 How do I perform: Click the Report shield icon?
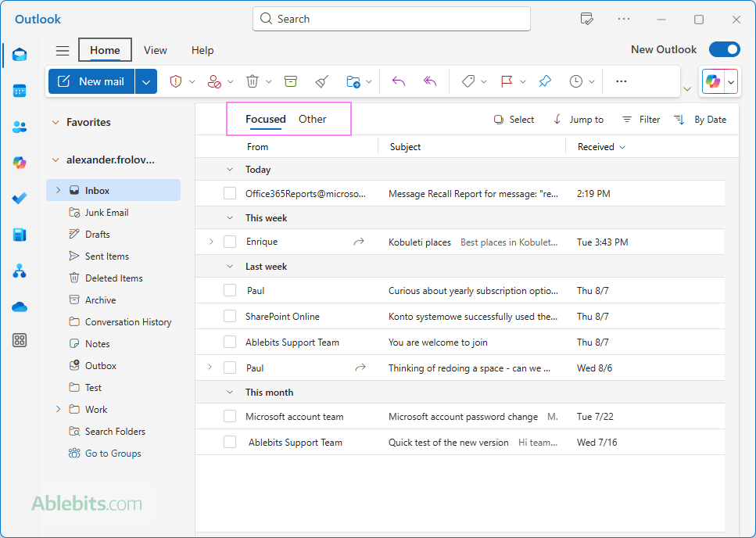pyautogui.click(x=176, y=81)
